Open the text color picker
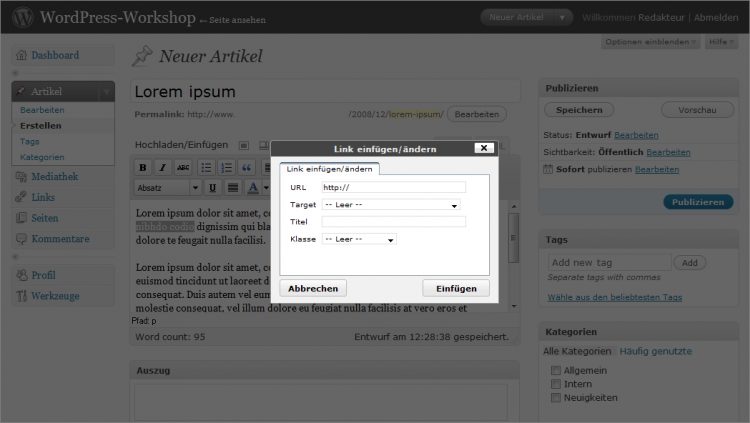 coord(254,187)
